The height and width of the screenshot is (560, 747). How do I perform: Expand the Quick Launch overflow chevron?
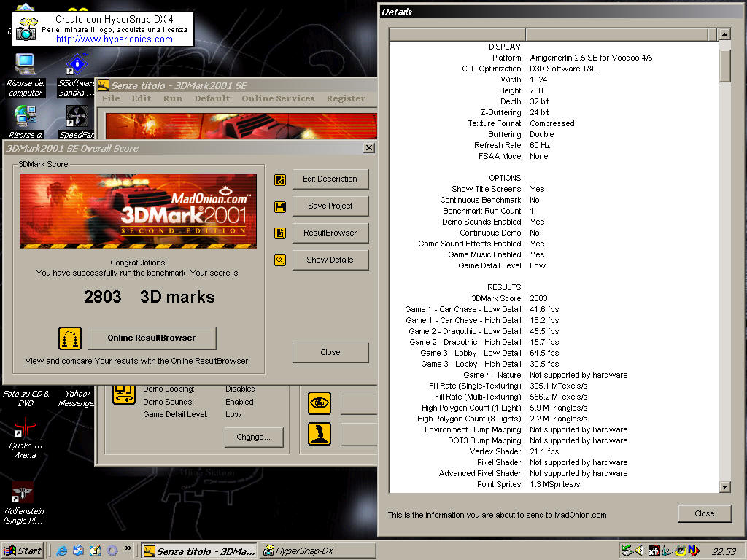click(x=128, y=548)
